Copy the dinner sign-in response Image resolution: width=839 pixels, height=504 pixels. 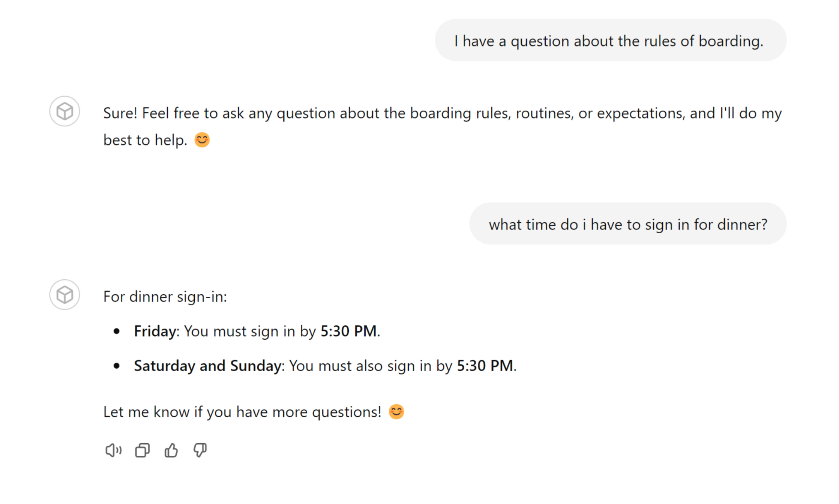click(142, 450)
